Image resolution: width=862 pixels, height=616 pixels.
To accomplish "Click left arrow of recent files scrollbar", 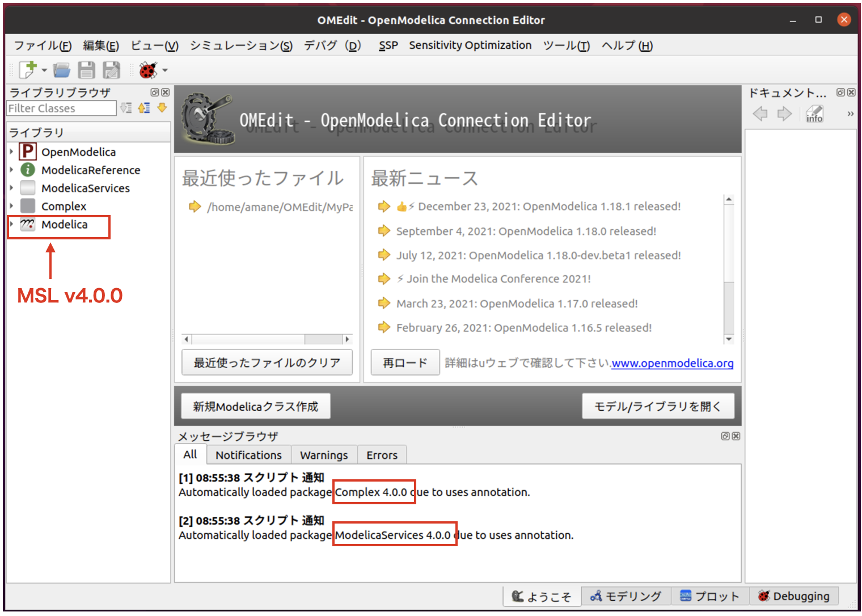I will coord(187,339).
